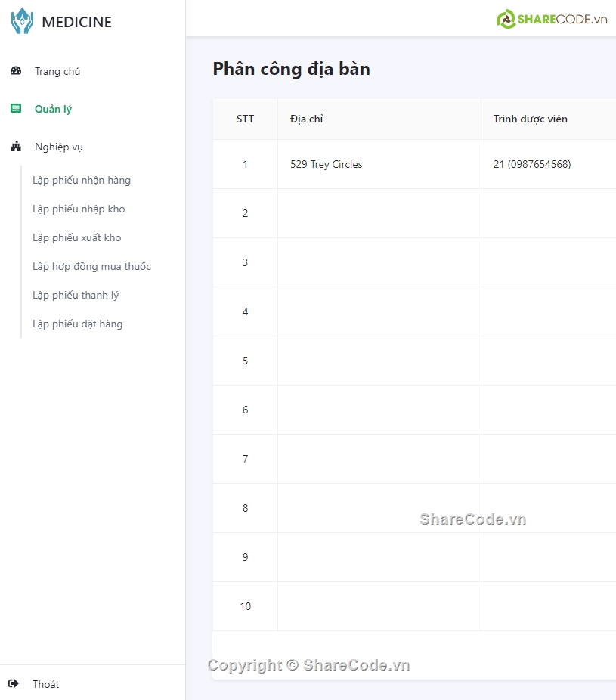Click the green list icon beside Quản lý
The height and width of the screenshot is (700, 616).
coord(16,109)
